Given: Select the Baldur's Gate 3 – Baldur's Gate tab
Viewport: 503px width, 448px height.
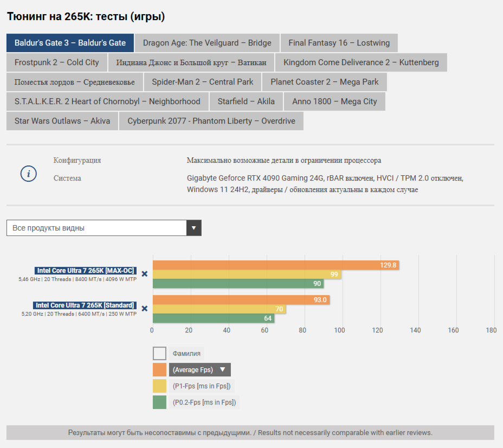Looking at the screenshot, I should click(x=70, y=43).
